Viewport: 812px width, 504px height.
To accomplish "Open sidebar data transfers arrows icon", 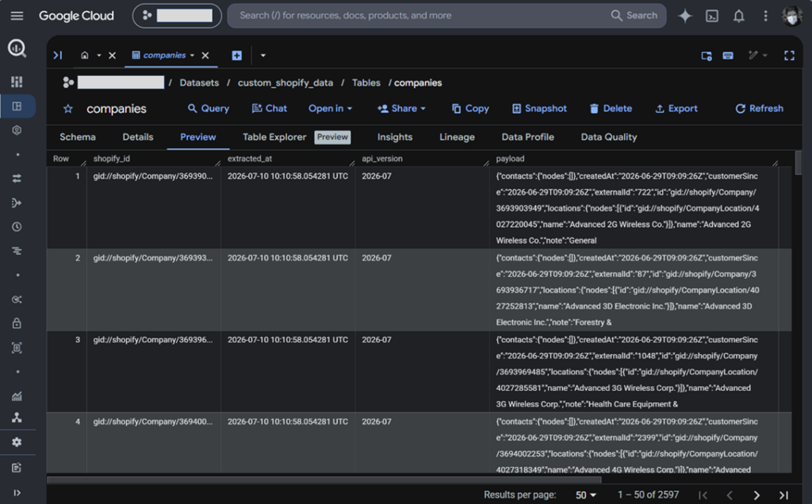I will pos(17,178).
